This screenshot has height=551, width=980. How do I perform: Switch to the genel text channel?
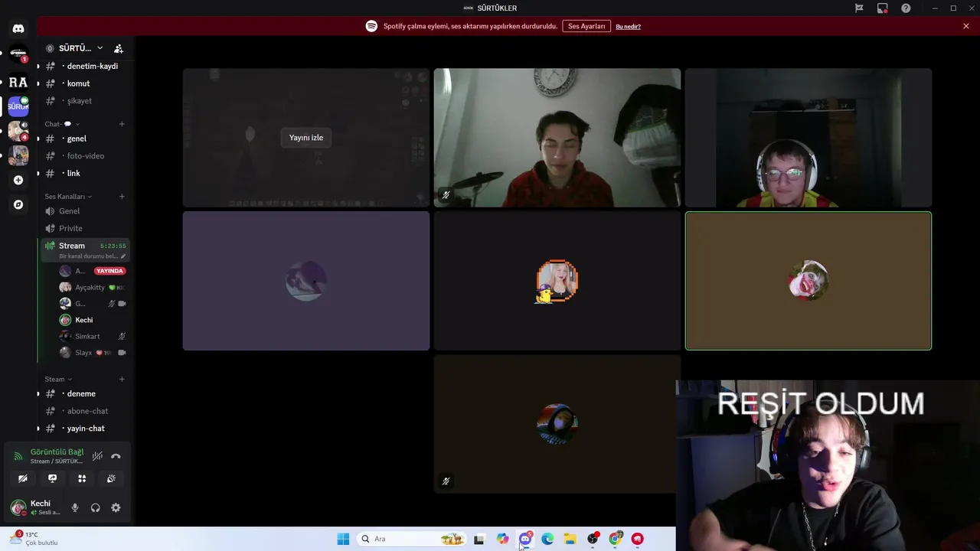tap(85, 139)
